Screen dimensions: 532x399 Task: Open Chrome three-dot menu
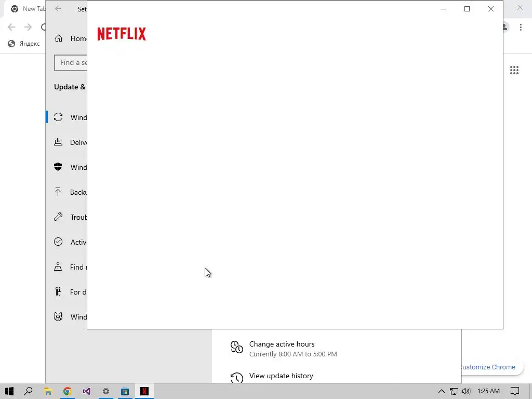click(521, 27)
